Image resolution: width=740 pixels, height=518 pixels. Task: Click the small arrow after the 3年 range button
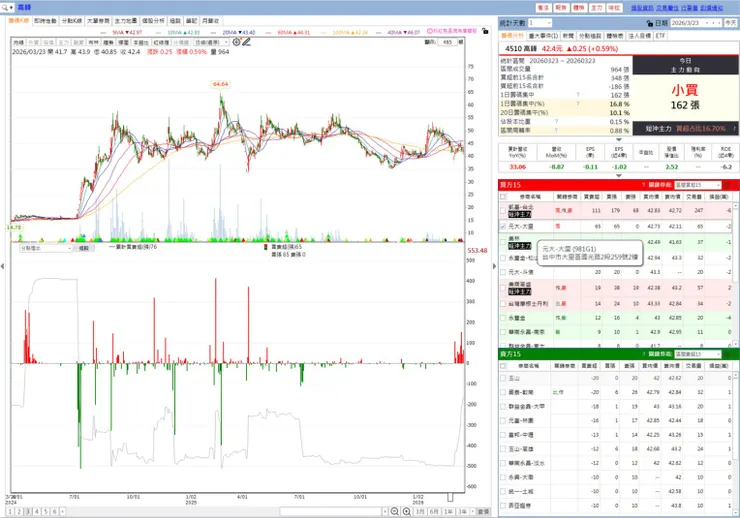tap(472, 511)
